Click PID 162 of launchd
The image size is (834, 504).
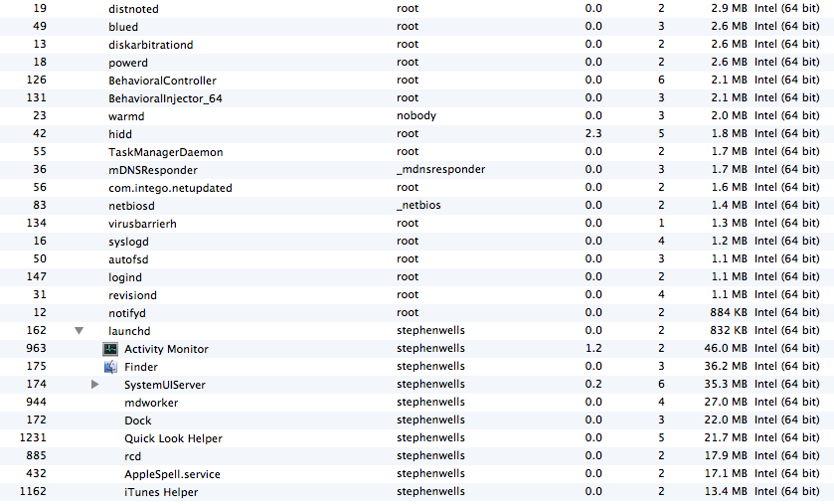pos(36,330)
